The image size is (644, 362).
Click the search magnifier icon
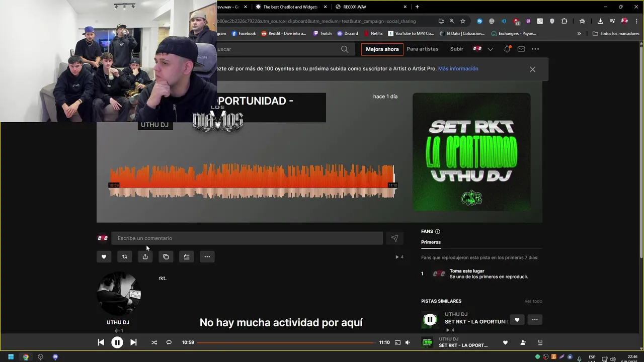coord(345,49)
